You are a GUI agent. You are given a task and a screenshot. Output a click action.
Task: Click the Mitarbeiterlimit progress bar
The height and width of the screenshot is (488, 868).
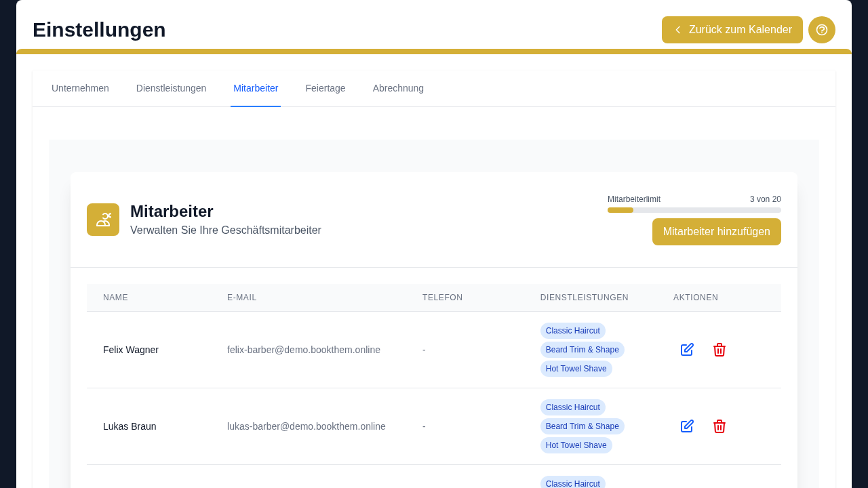694,210
